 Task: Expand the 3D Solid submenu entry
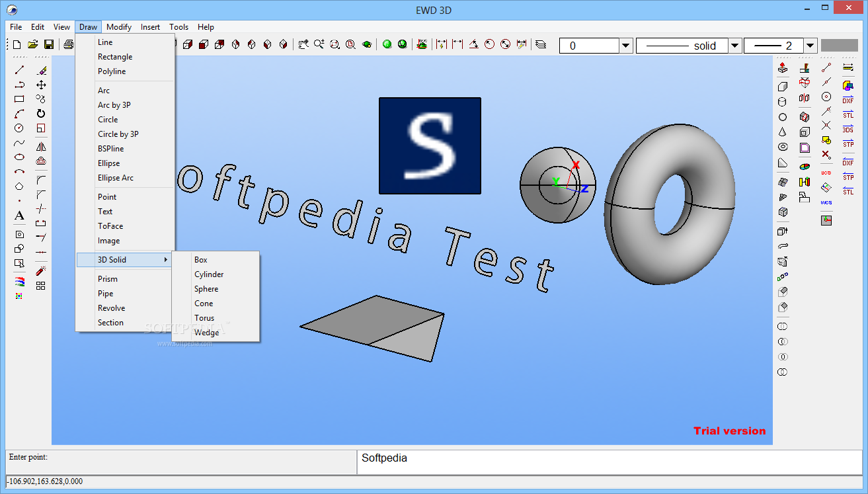[x=124, y=260]
